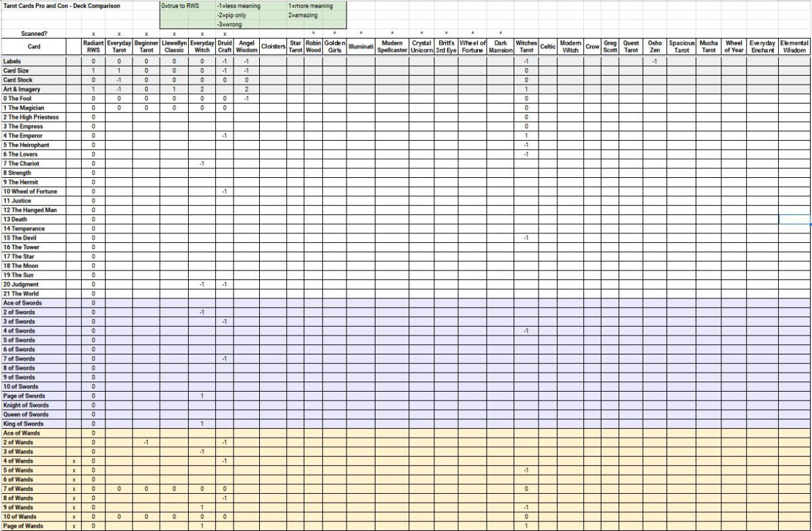
Task: Click the 'Card' column header cell
Action: (x=34, y=47)
